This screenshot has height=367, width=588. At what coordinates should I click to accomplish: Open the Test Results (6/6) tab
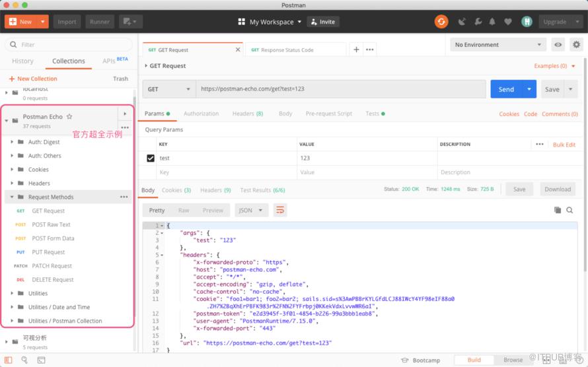[262, 190]
